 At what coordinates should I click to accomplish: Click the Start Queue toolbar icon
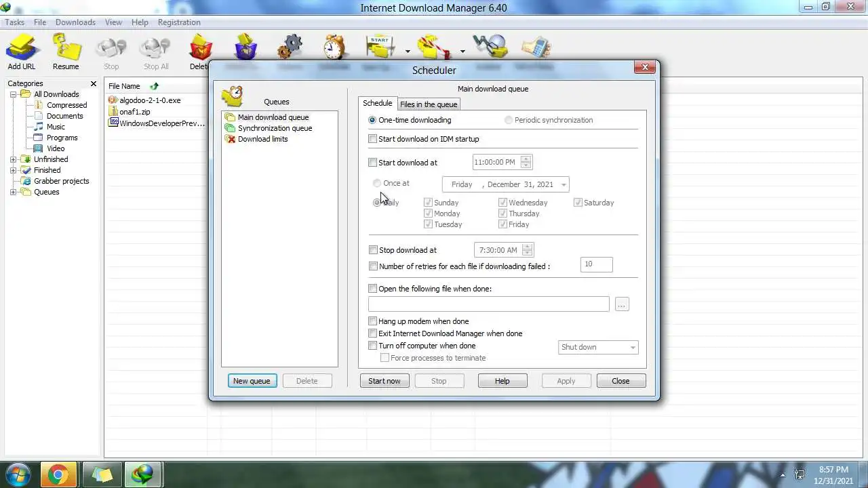[x=380, y=47]
